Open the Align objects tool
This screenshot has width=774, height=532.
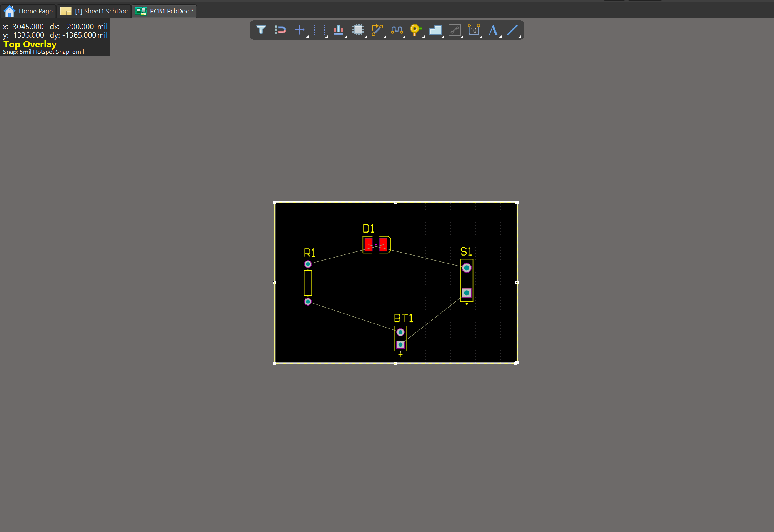339,30
